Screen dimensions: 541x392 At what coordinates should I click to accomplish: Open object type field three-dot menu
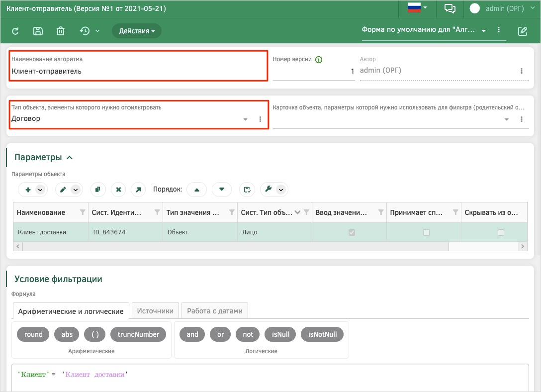[260, 119]
